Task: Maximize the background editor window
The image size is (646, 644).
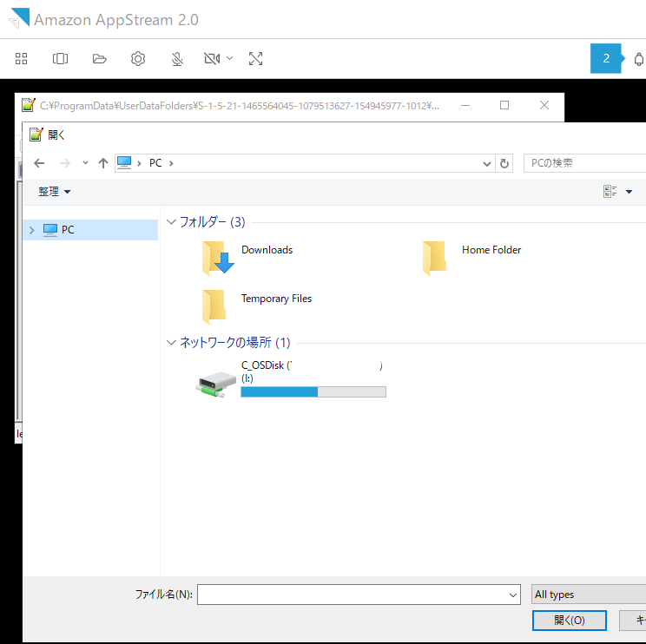Action: (504, 105)
